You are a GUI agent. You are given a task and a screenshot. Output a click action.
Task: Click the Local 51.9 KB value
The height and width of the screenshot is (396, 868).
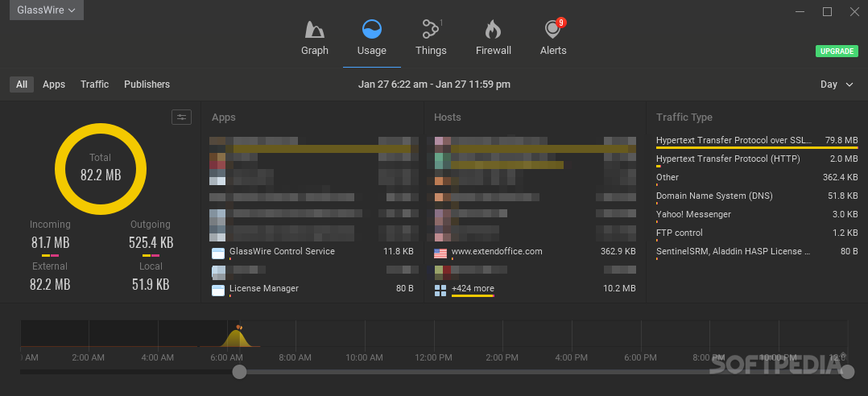(151, 284)
